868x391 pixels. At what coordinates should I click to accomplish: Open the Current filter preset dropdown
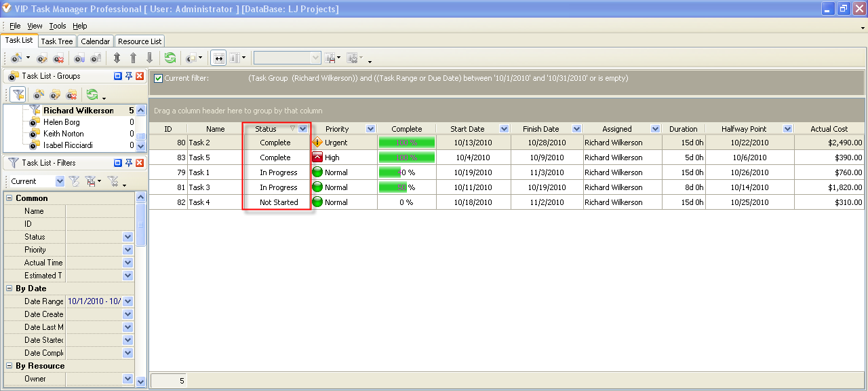[x=60, y=181]
